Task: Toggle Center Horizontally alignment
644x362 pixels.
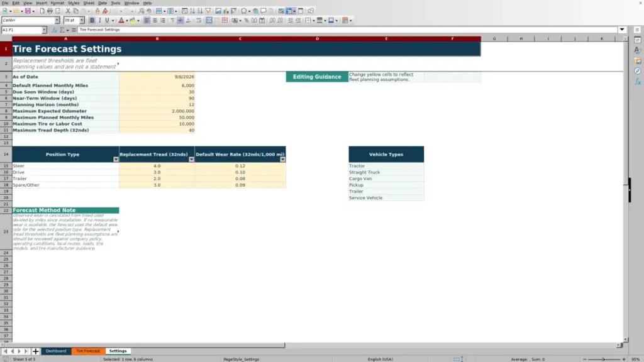Action: tap(155, 20)
